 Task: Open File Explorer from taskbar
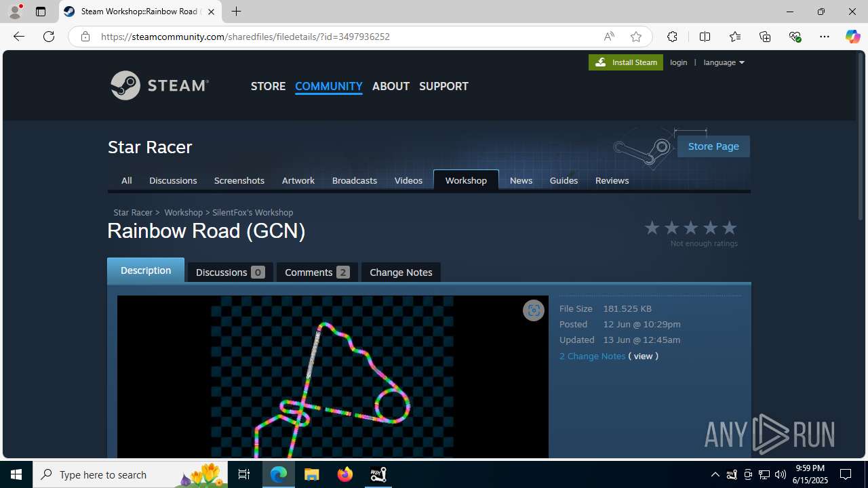(x=312, y=474)
